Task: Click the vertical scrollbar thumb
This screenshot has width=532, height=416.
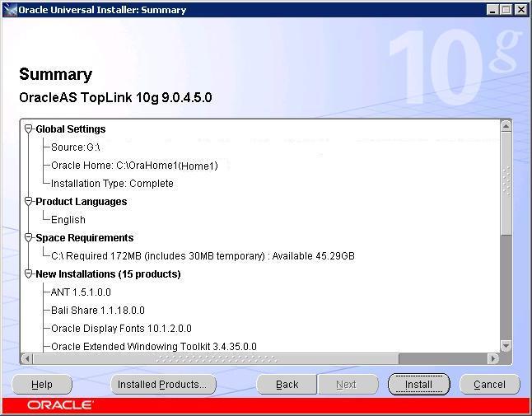Action: click(506, 183)
